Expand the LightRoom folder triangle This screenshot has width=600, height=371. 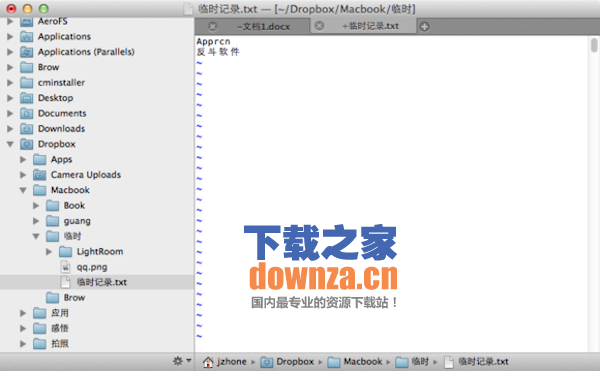point(49,251)
